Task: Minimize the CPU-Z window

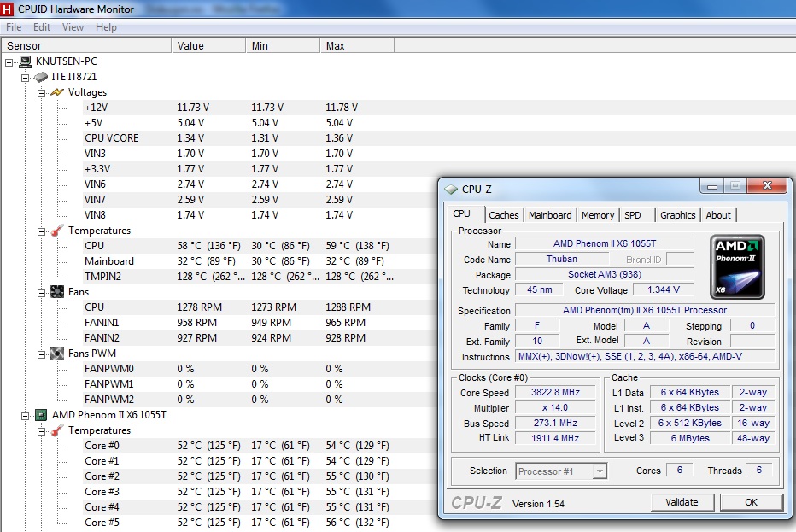Action: tap(711, 186)
